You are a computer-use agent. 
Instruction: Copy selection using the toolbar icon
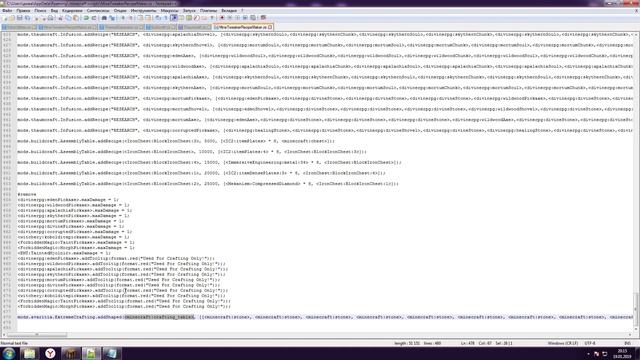[x=68, y=18]
